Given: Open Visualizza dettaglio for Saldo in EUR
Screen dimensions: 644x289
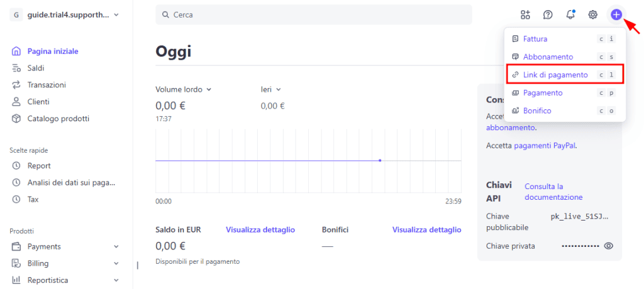Looking at the screenshot, I should [x=260, y=230].
